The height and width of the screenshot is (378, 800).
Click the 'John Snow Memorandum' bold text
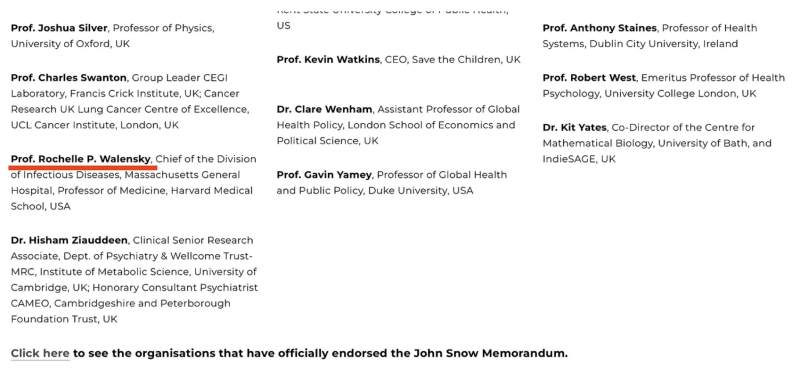tap(490, 353)
